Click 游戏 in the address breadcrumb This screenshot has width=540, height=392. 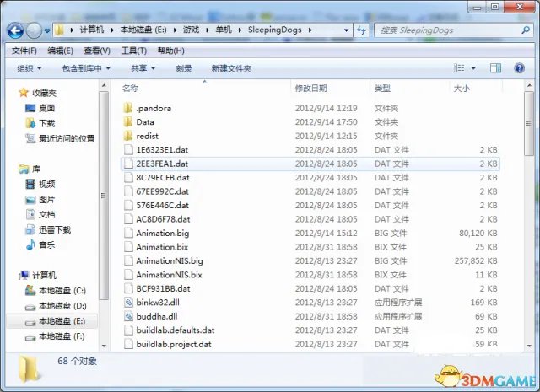point(191,30)
